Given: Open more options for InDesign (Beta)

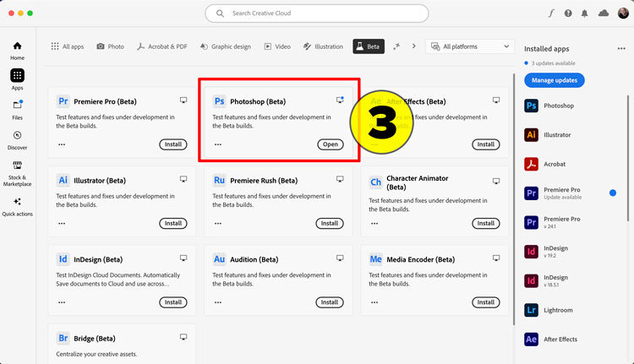Looking at the screenshot, I should 62,302.
